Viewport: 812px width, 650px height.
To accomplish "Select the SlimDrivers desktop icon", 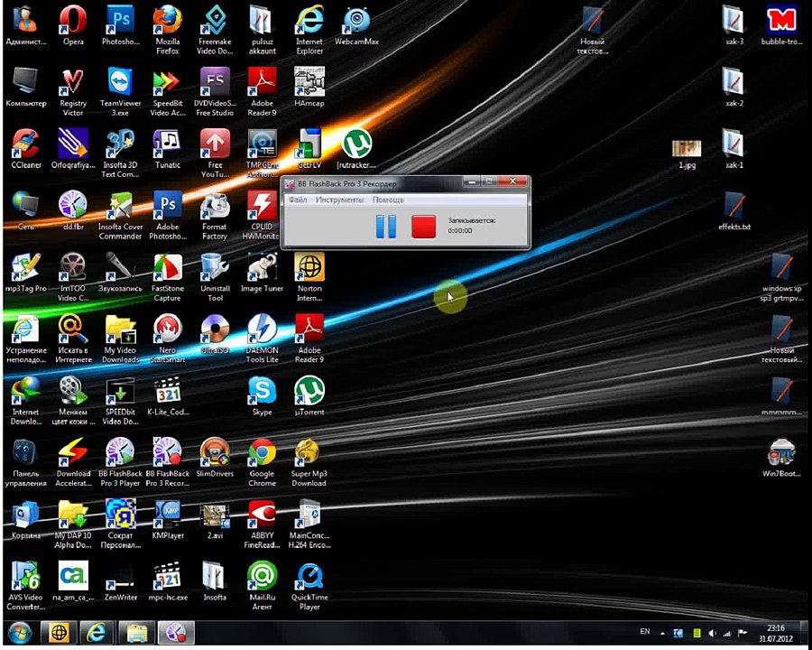I will (x=215, y=457).
